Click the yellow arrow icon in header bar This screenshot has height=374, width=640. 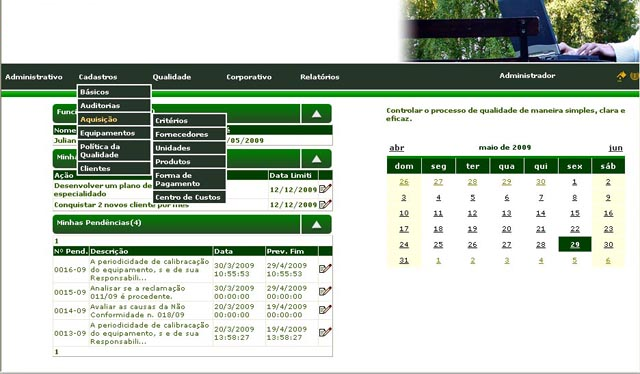tap(621, 76)
